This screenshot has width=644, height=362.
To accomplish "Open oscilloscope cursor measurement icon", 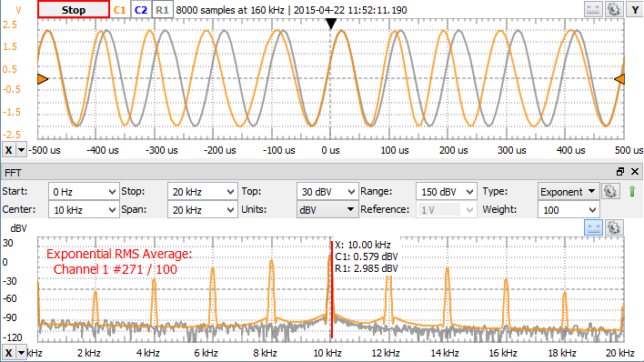I will [x=593, y=9].
